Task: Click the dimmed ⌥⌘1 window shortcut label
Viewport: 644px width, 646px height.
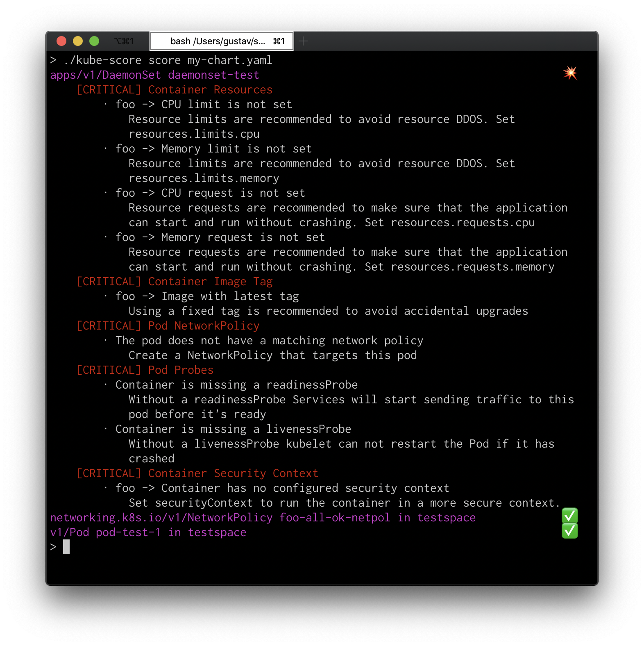Action: pos(124,41)
